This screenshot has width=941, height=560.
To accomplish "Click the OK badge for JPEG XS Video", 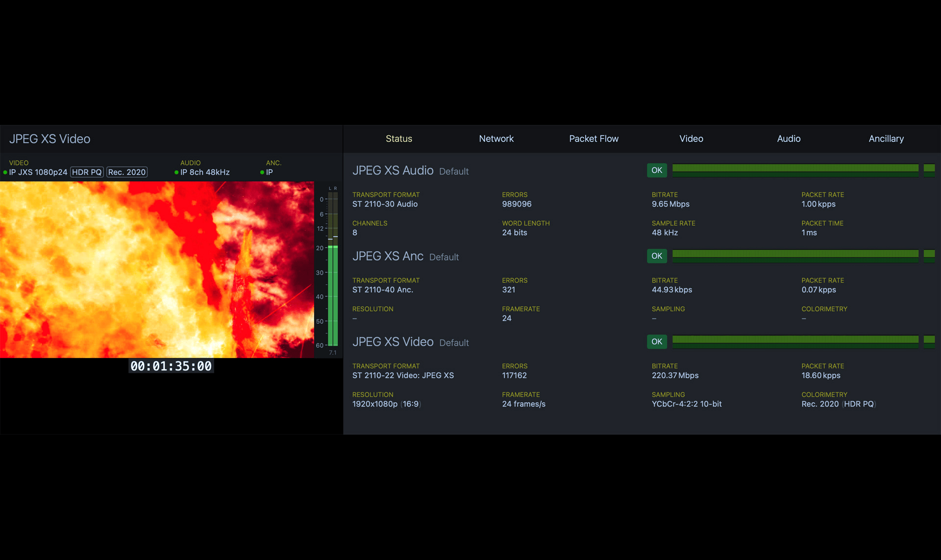I will 657,341.
